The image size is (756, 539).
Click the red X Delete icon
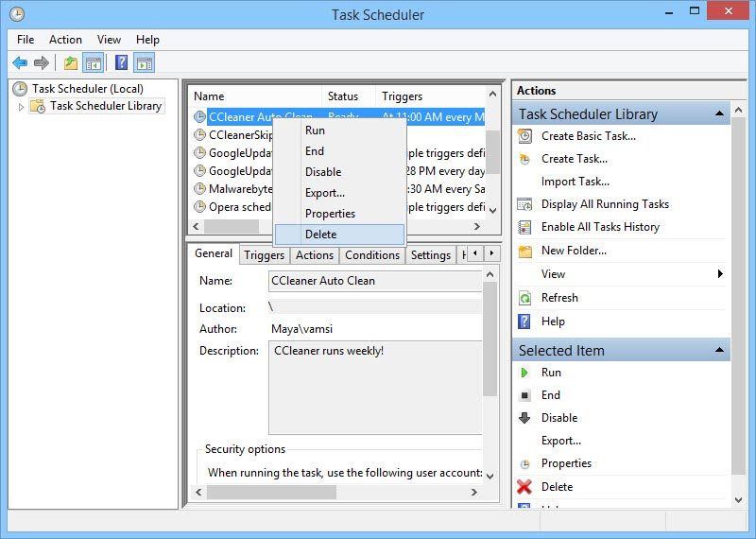point(524,487)
